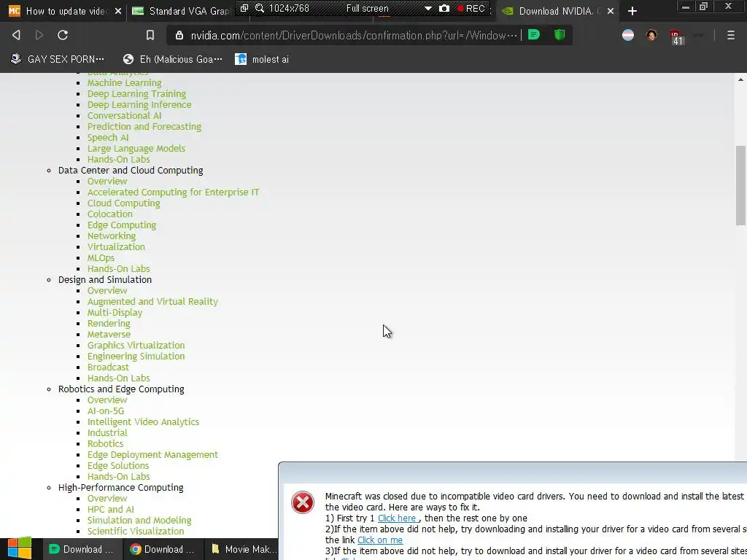The width and height of the screenshot is (747, 560).
Task: Close the 'Download NVIDIA' tab
Action: 611,11
